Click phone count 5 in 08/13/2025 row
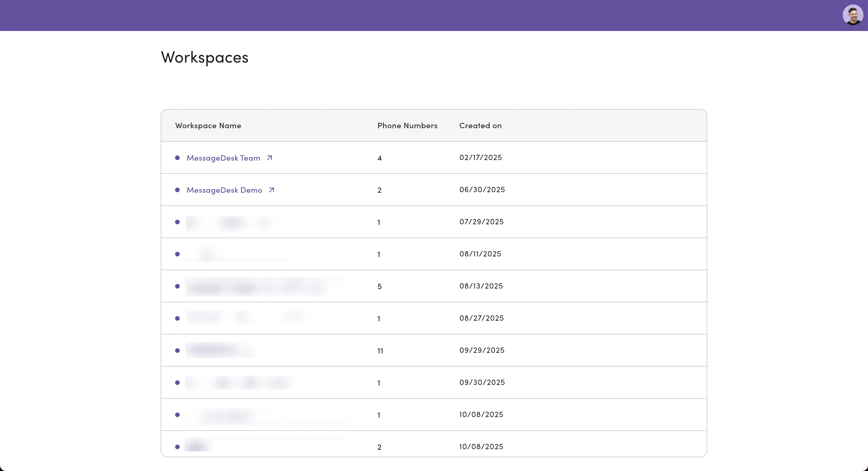 point(379,287)
